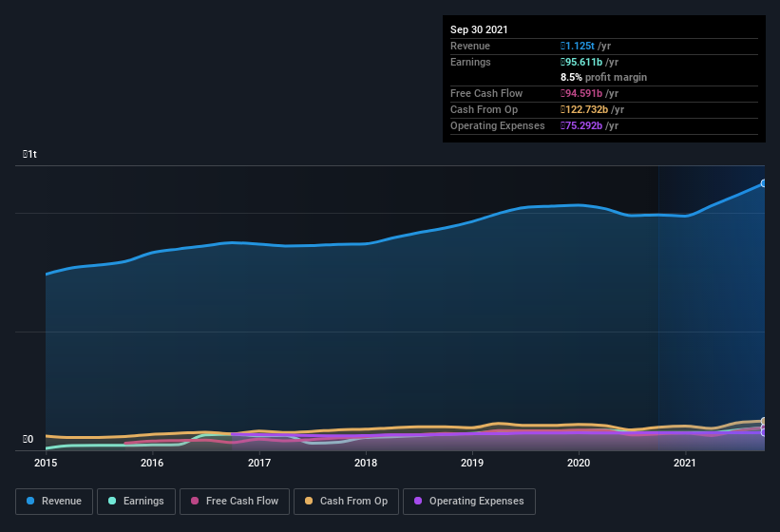This screenshot has height=532, width=780.
Task: Click the Cash From Op endpoint marker
Action: coord(763,421)
